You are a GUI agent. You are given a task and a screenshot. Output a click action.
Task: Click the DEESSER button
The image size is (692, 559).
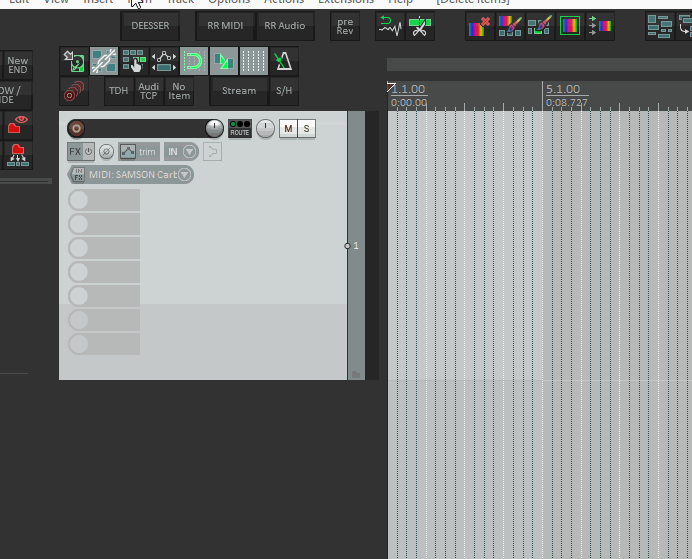coord(150,26)
